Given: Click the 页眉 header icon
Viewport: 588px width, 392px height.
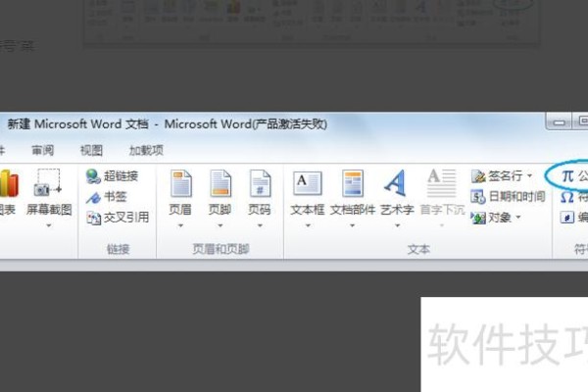Looking at the screenshot, I should 180,184.
